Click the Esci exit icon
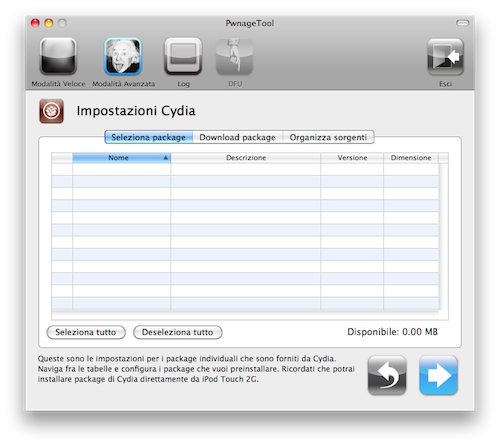 (445, 57)
